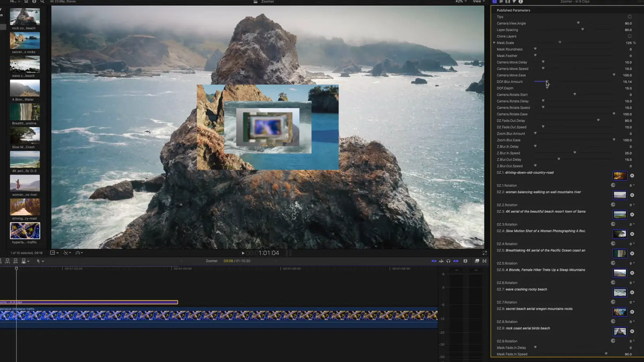Click the DZ.8 secret beach image well
The height and width of the screenshot is (362, 644).
click(x=620, y=312)
